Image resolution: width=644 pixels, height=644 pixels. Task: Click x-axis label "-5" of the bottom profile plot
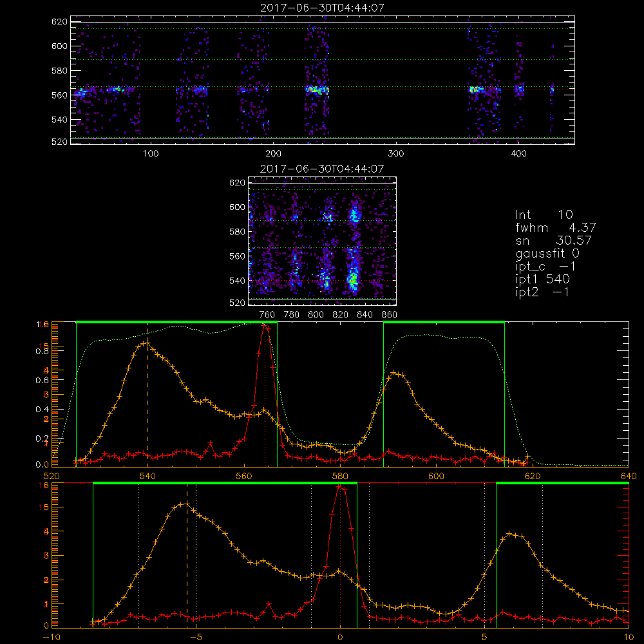coord(196,638)
